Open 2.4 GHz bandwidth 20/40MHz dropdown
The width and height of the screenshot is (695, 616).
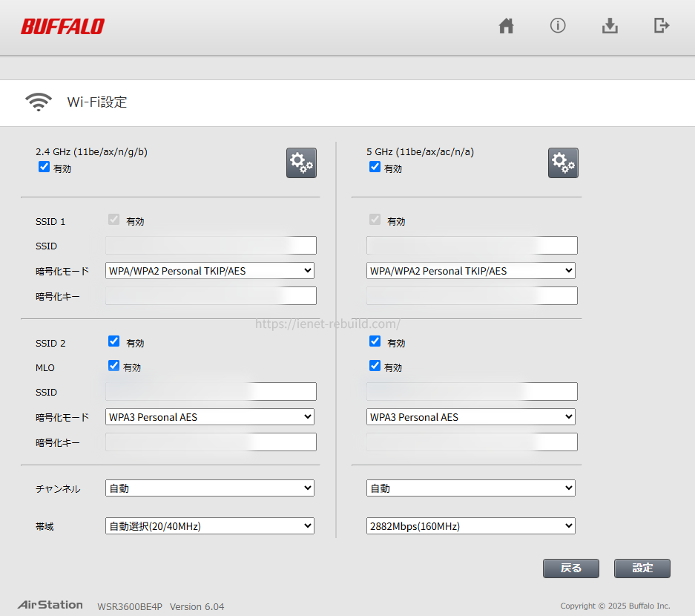pos(210,526)
